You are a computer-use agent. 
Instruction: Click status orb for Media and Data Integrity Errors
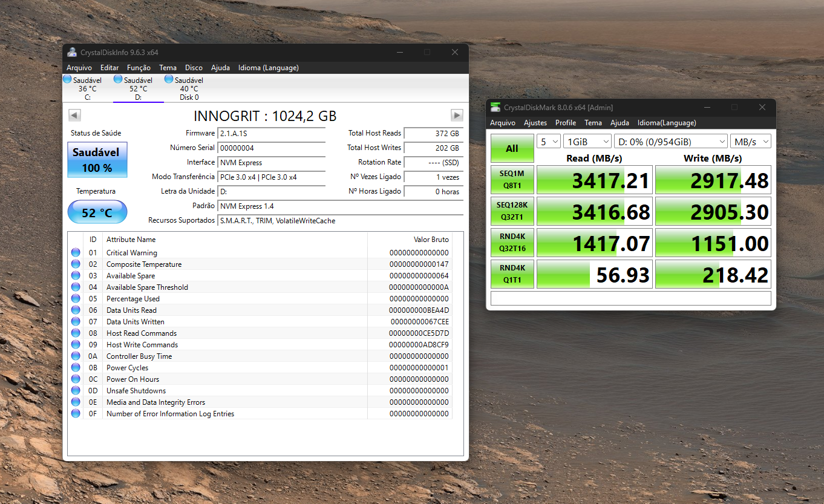click(76, 402)
